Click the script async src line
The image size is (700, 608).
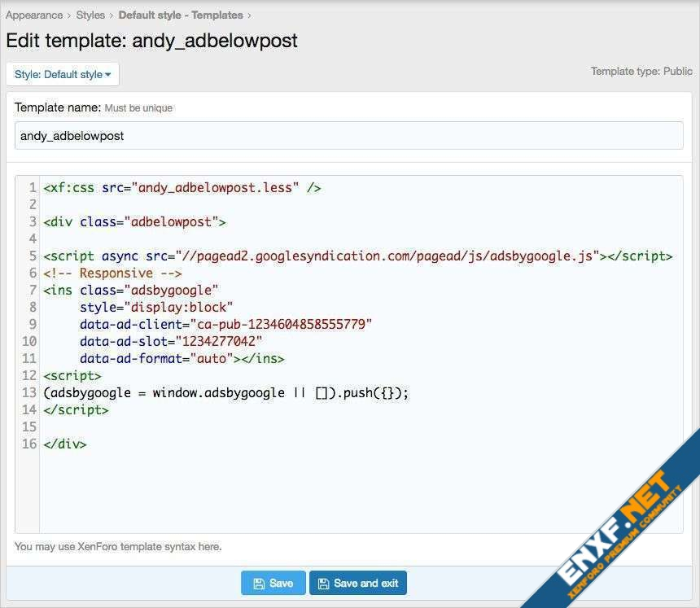357,256
